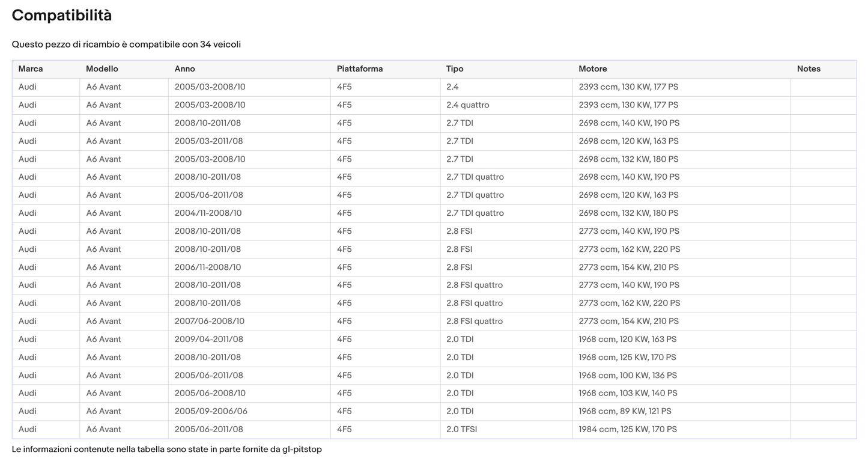Click the '1968 ccm, 89 KW, 121 PS' cell
This screenshot has width=868, height=464.
625,412
